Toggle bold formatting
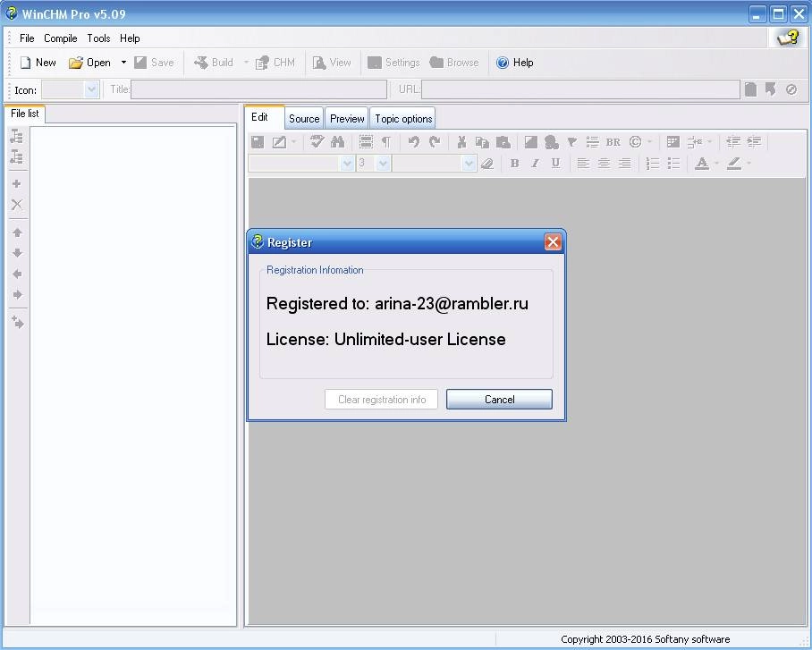 click(514, 164)
